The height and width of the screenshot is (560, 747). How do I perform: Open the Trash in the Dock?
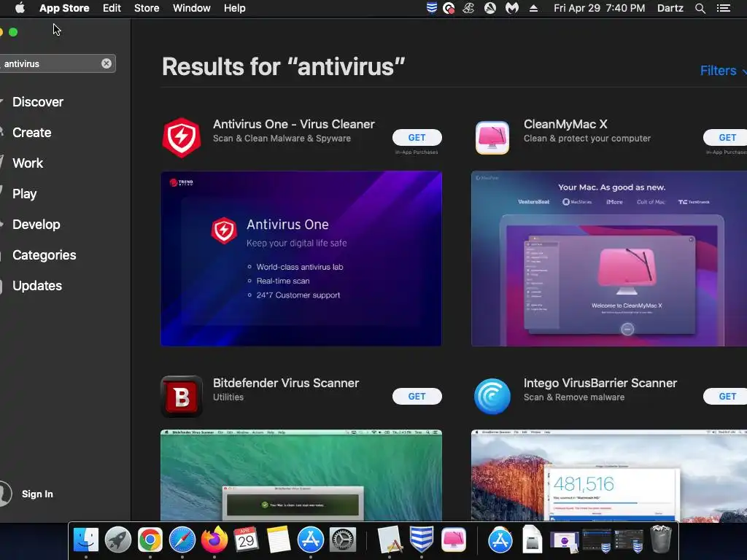[x=661, y=539]
